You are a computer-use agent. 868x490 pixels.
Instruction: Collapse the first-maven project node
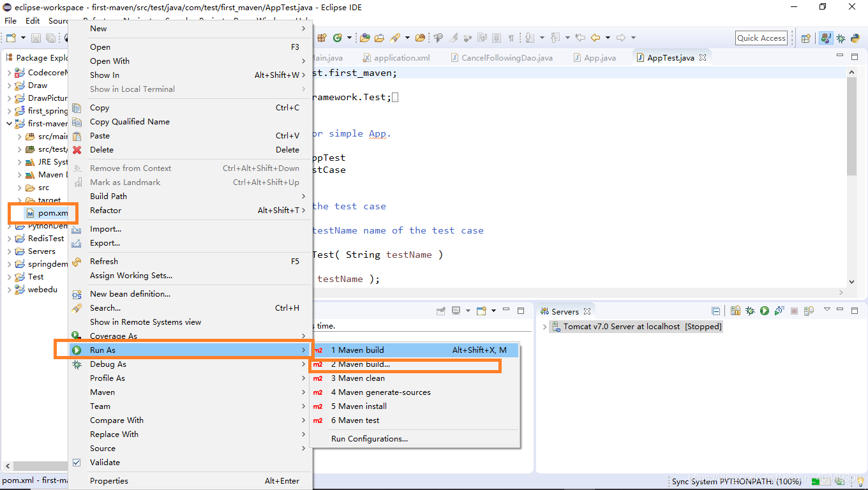tap(9, 123)
